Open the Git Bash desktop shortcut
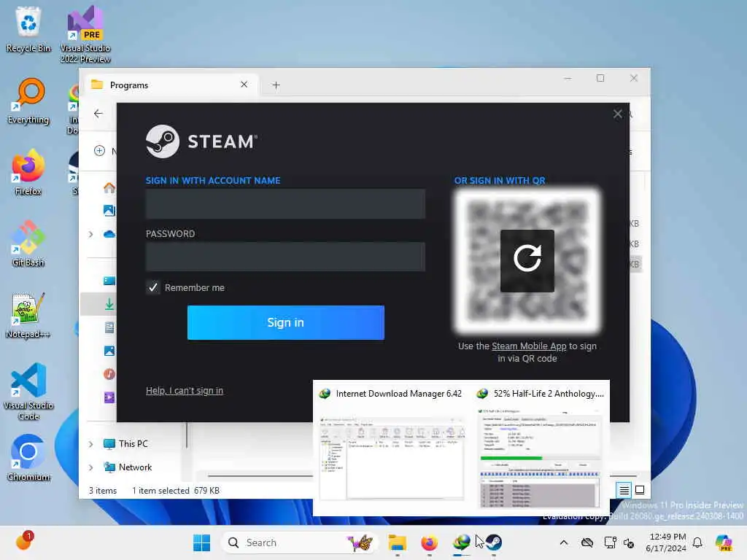Viewport: 747px width, 560px height. 28,244
